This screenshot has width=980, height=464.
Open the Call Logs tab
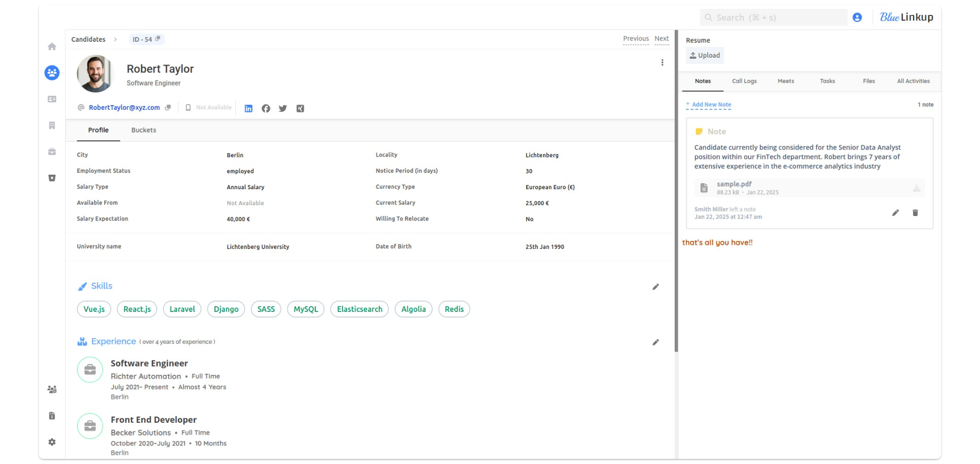[744, 81]
